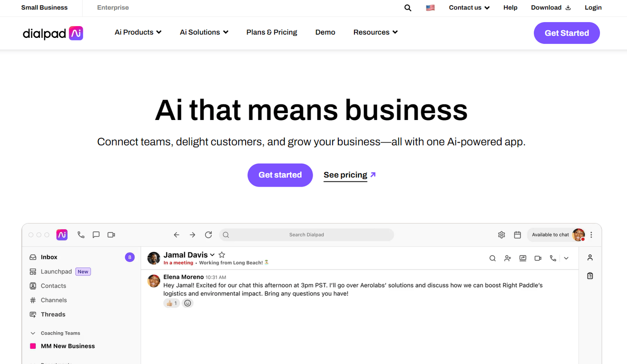
Task: Collapse the Coaching Teams section
Action: click(x=33, y=333)
